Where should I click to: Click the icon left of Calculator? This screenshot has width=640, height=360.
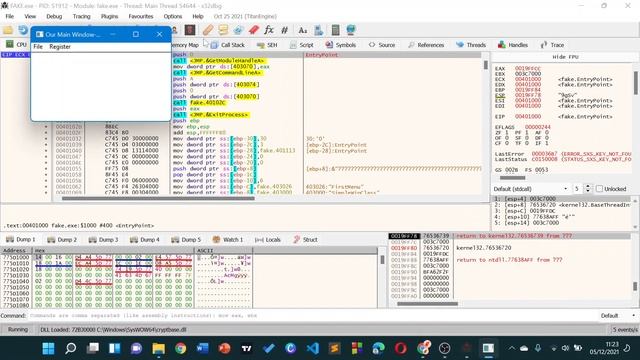[x=319, y=30]
